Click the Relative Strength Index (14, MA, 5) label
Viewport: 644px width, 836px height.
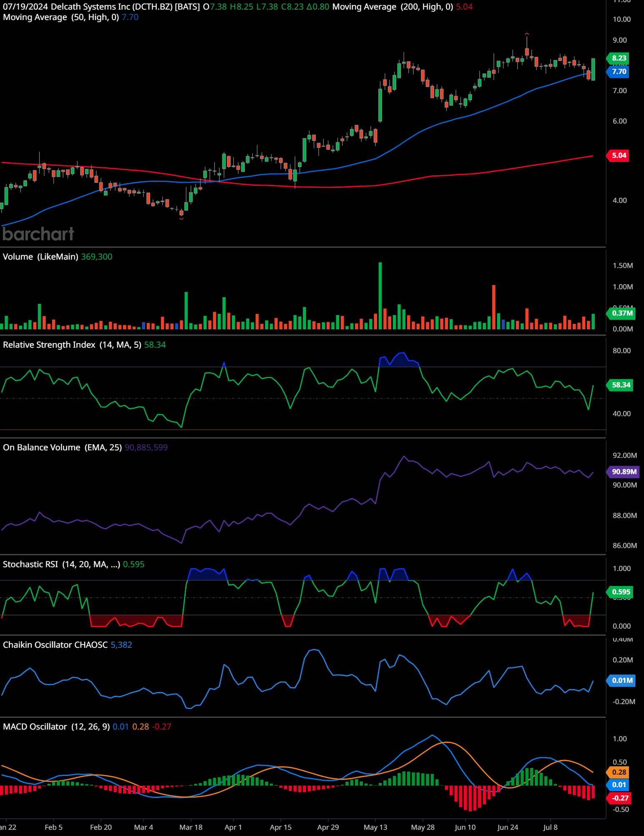point(72,345)
